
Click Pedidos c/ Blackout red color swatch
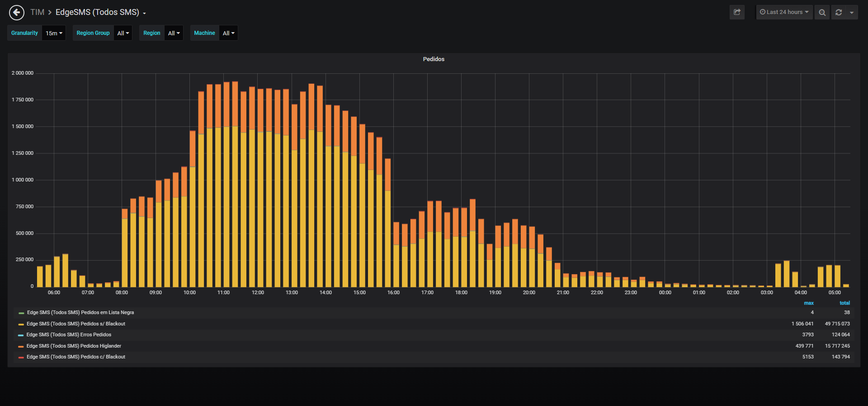[21, 357]
